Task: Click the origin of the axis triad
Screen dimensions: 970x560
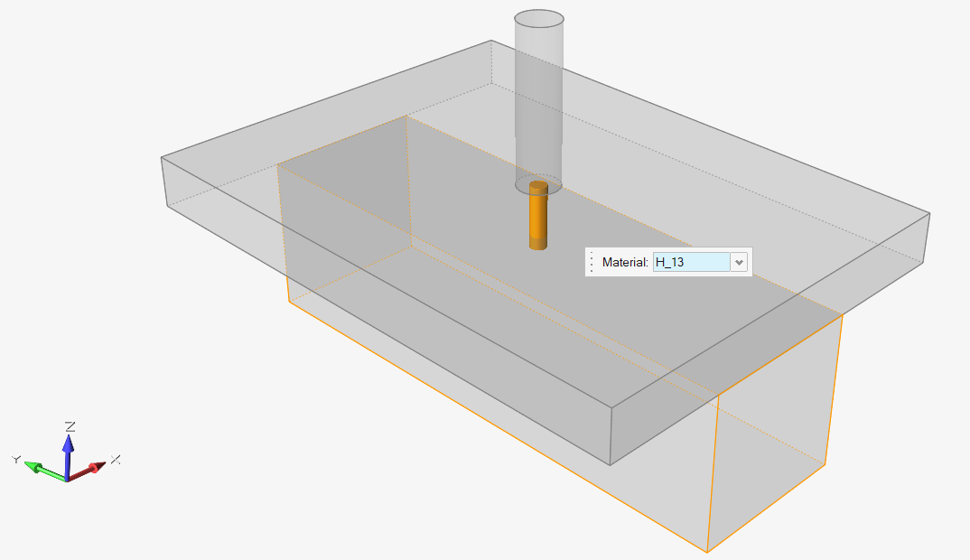Action: 68,479
